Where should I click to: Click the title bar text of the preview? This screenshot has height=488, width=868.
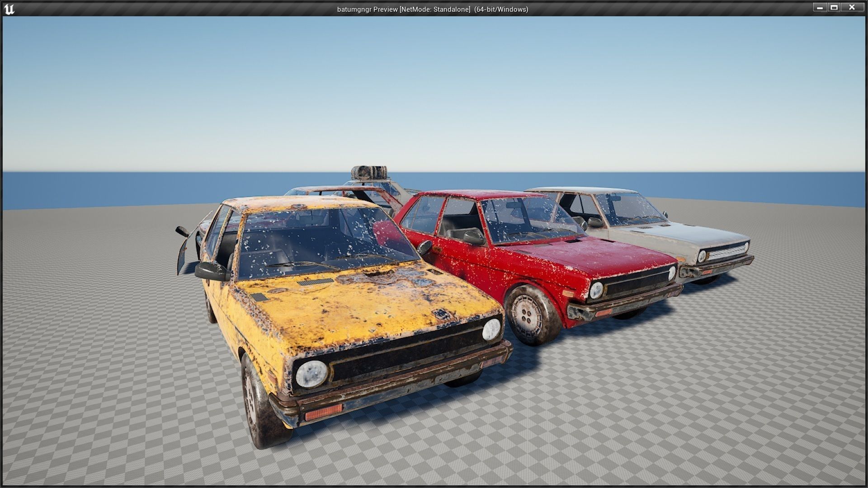[433, 8]
